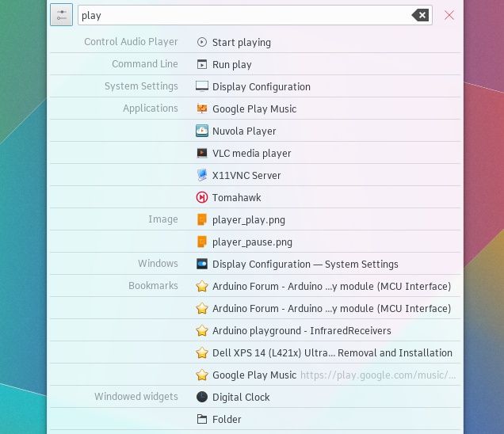The height and width of the screenshot is (434, 504).
Task: Click the "Control Audio Player" category label
Action: 131,42
